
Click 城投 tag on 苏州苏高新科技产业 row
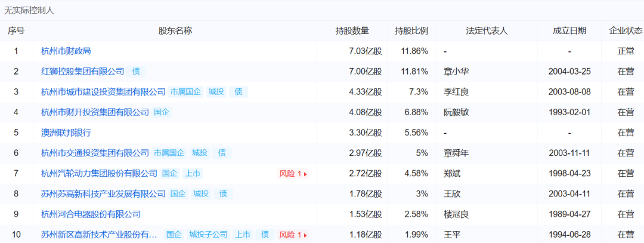coord(201,193)
